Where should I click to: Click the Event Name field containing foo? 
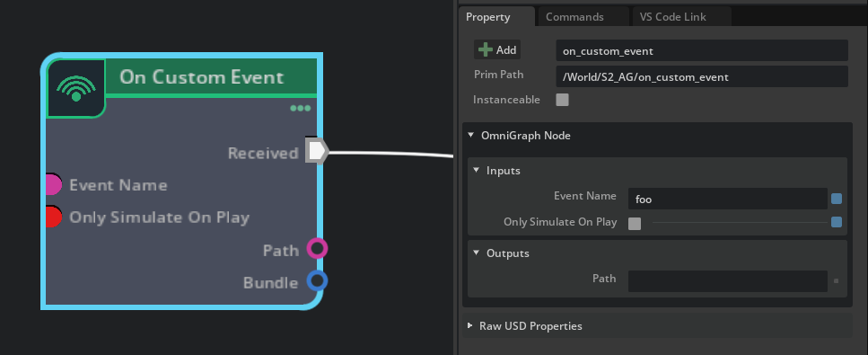point(727,199)
